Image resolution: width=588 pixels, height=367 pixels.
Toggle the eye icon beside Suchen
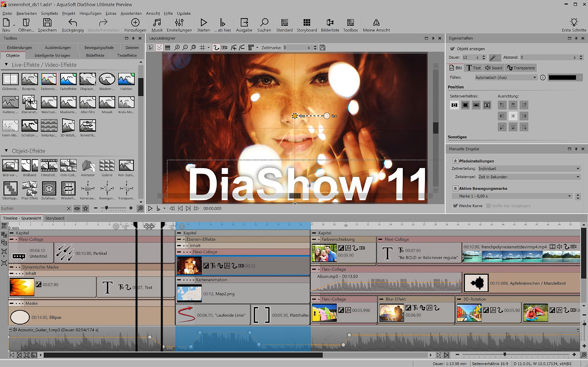pos(77,208)
